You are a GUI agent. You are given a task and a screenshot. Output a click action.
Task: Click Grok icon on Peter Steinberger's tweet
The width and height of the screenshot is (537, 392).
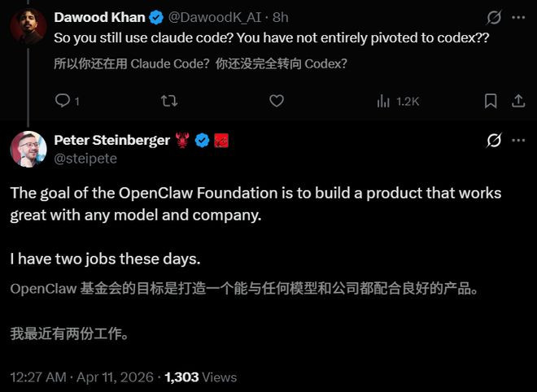pyautogui.click(x=493, y=141)
